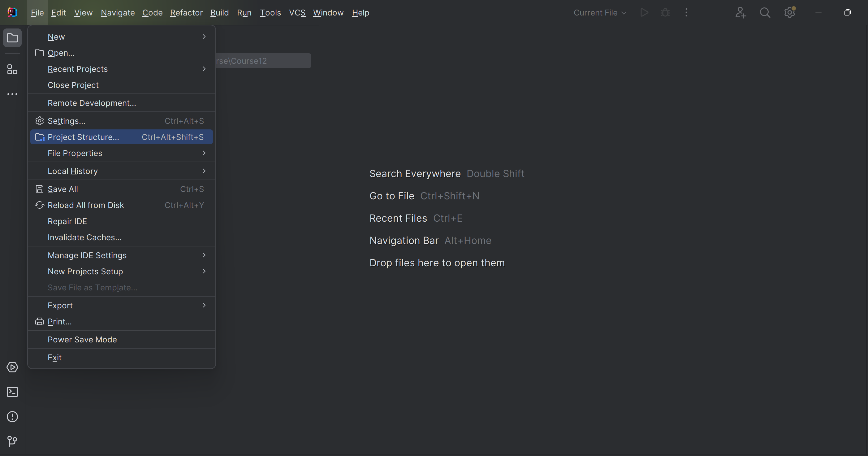
Task: Open the Problems tool window
Action: (12, 417)
